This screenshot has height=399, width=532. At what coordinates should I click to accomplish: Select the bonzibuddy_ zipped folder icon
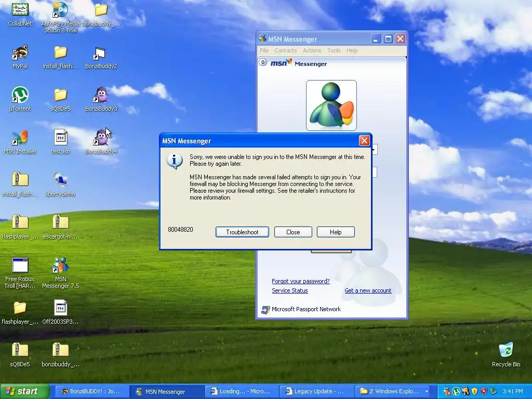[x=60, y=355]
